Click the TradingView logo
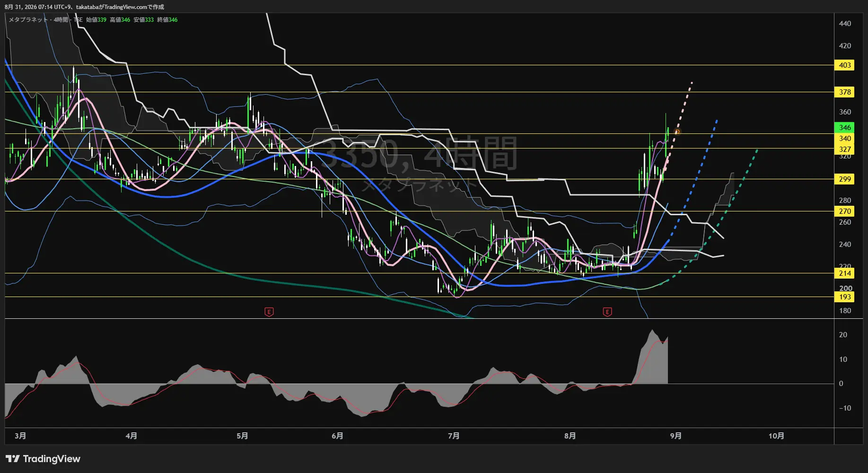 pyautogui.click(x=43, y=459)
